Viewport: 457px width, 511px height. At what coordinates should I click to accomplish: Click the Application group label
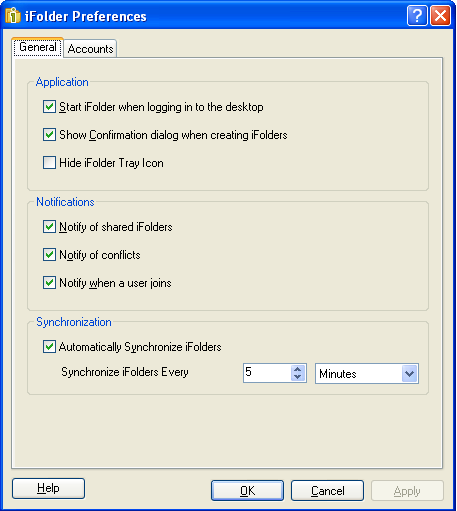click(62, 82)
